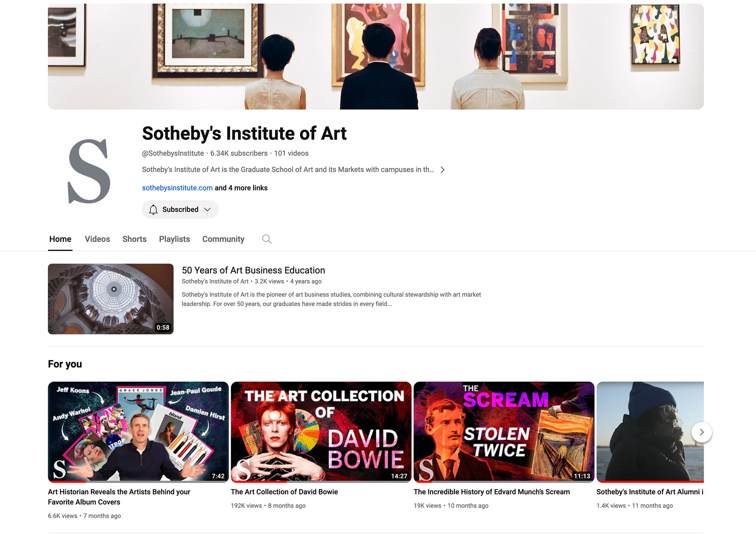The height and width of the screenshot is (542, 756).
Task: Click the 14:27 duration badge
Action: click(399, 476)
